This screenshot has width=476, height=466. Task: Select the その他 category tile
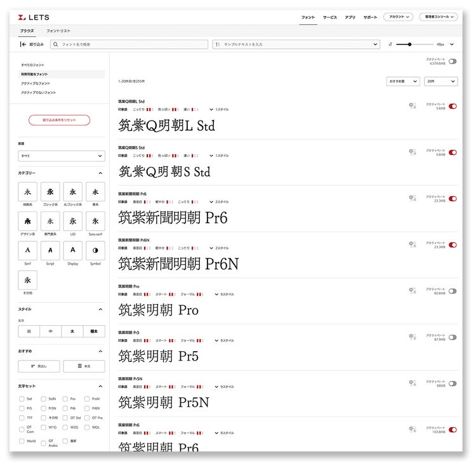coord(28,280)
